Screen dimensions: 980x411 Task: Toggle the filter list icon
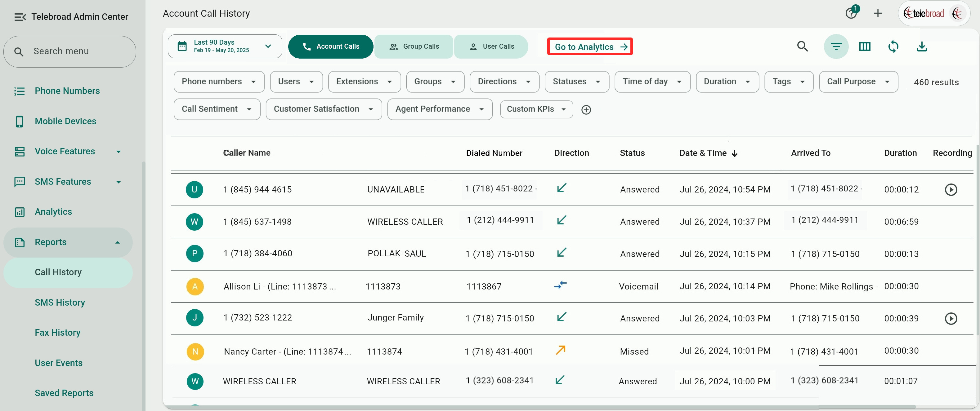click(x=836, y=46)
